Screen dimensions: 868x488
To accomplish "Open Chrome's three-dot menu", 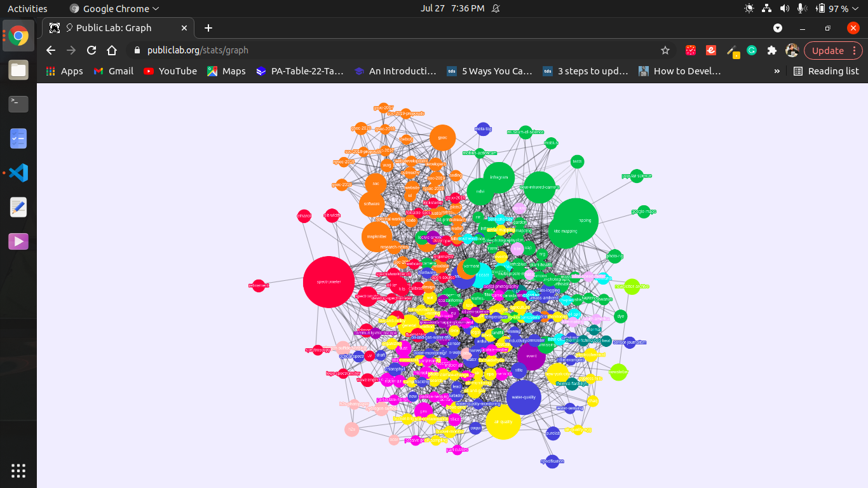I will pos(856,50).
